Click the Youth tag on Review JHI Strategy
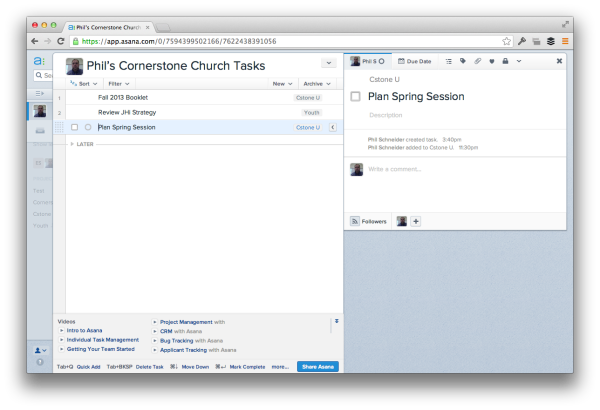This screenshot has width=600, height=410. (311, 113)
